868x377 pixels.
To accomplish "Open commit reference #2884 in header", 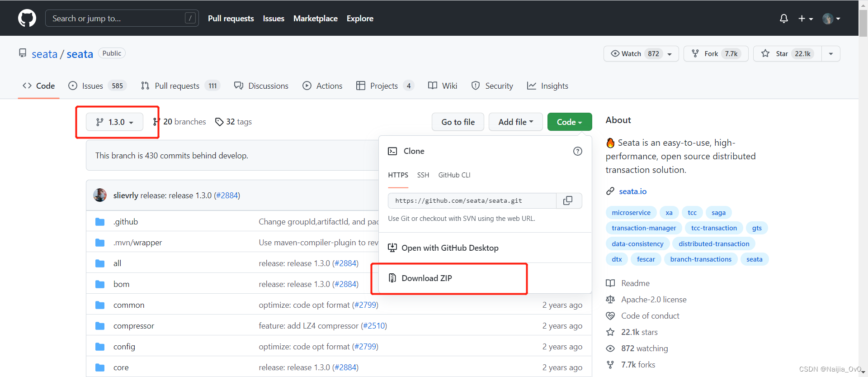I will [227, 196].
